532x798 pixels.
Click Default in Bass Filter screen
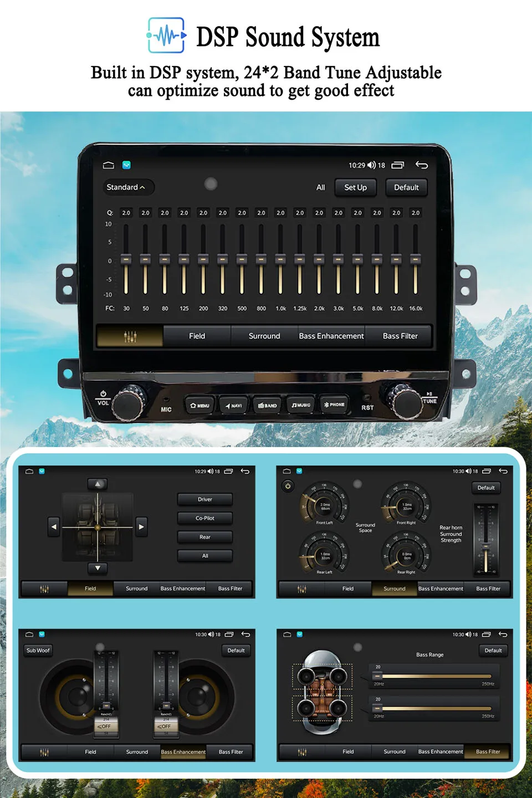(493, 651)
